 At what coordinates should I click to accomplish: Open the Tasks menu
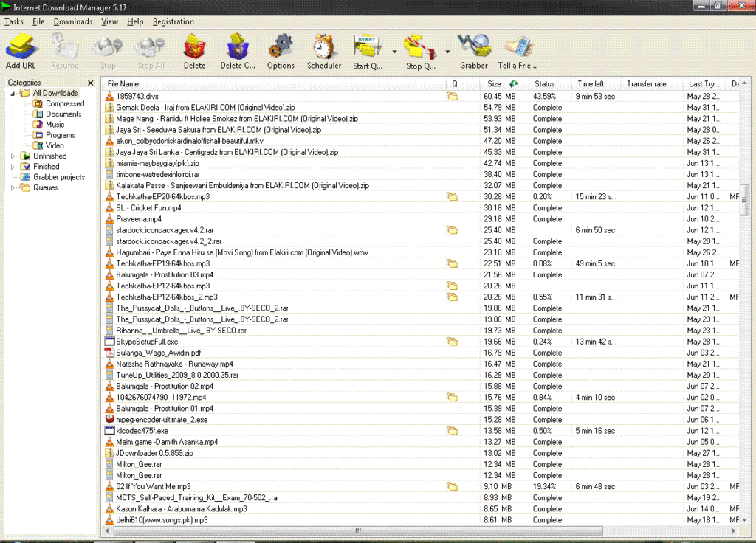14,21
